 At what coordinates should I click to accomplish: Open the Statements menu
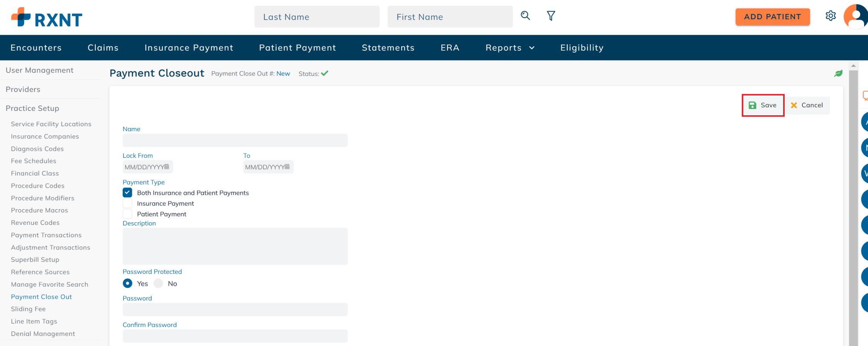(388, 47)
